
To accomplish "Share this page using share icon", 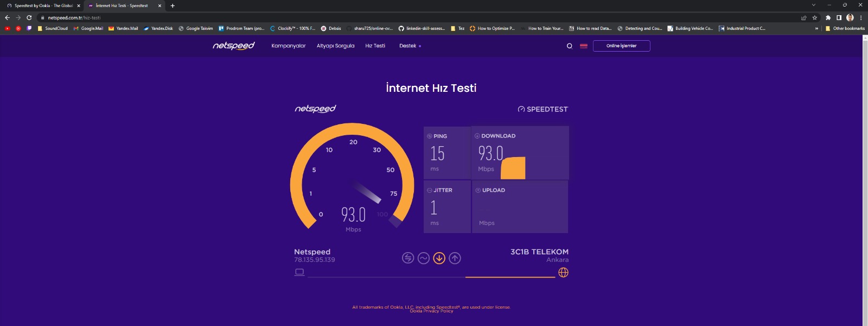I will (803, 17).
